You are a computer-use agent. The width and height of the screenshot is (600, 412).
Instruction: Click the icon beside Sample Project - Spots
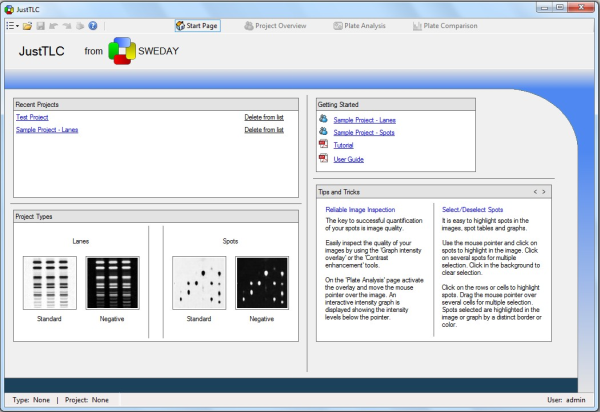(x=323, y=131)
